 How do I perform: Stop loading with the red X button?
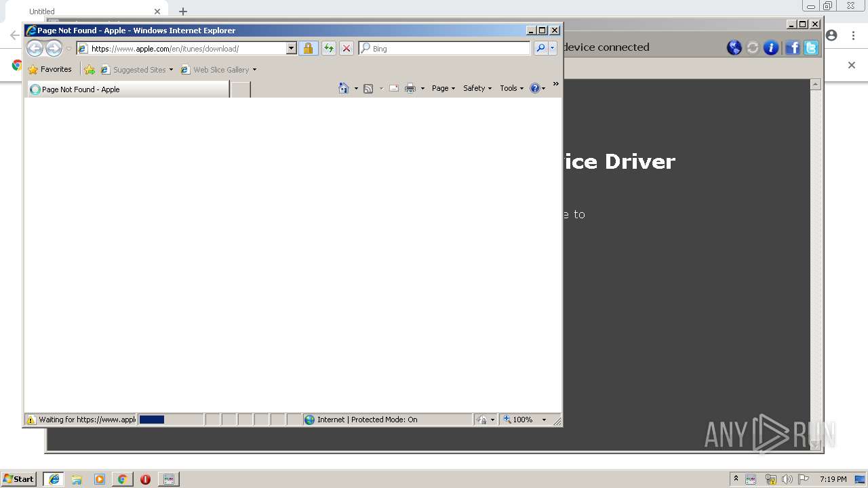[x=347, y=49]
